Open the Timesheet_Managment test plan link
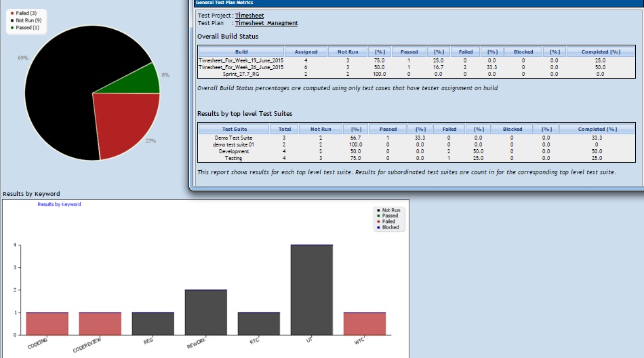Image resolution: width=644 pixels, height=358 pixels. [266, 23]
